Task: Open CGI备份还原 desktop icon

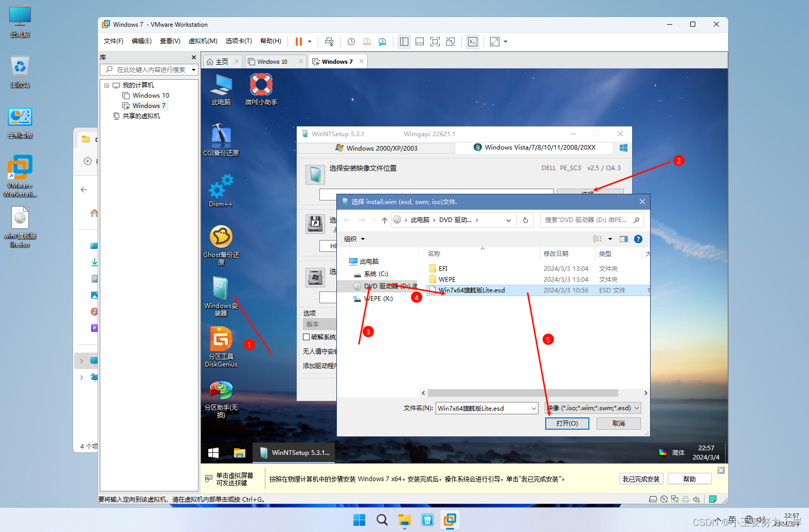Action: click(221, 140)
